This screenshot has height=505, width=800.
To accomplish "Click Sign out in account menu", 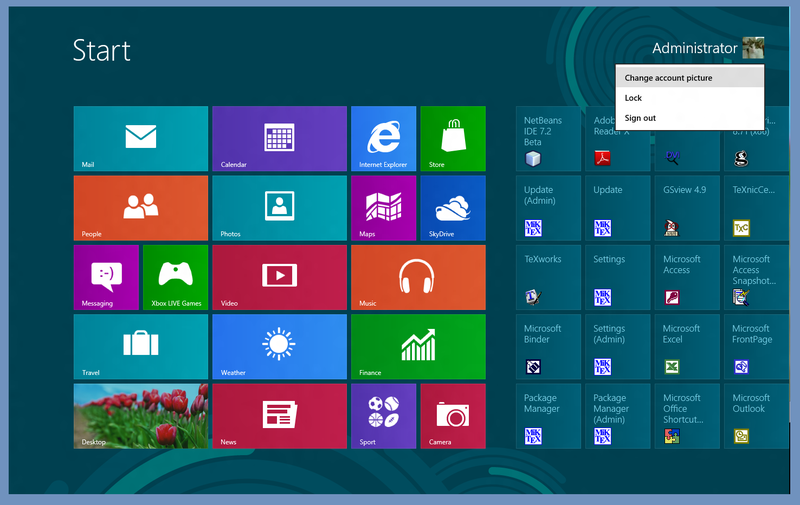I will coord(689,118).
